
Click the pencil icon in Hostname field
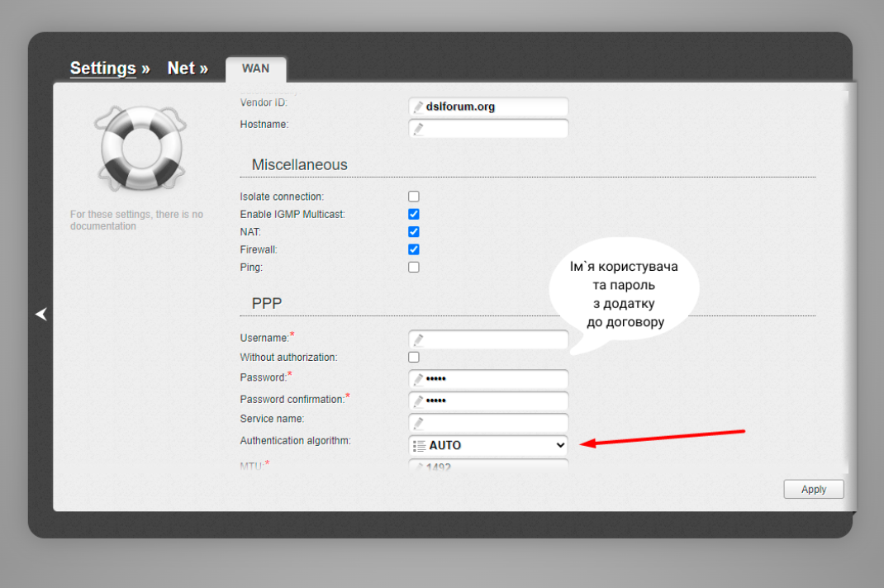[419, 128]
